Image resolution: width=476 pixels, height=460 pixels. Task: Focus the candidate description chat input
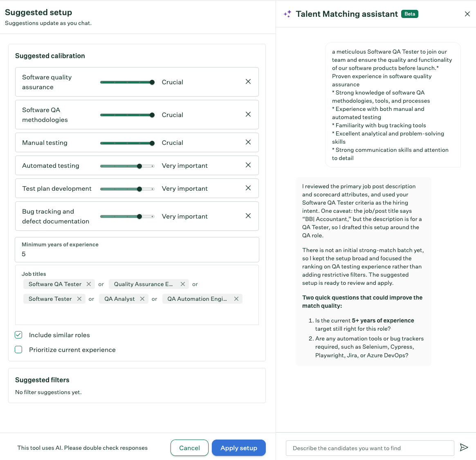pyautogui.click(x=370, y=448)
